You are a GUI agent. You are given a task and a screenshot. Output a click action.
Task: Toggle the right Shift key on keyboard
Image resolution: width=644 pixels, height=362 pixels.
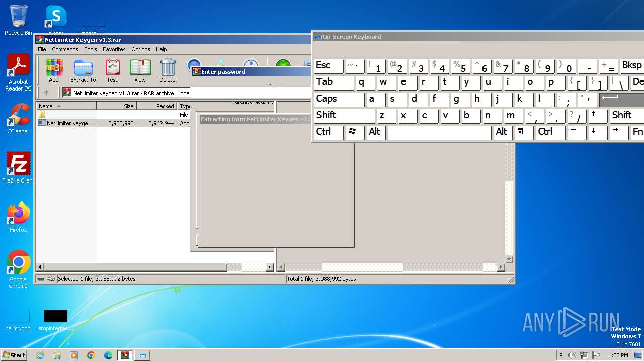click(627, 116)
